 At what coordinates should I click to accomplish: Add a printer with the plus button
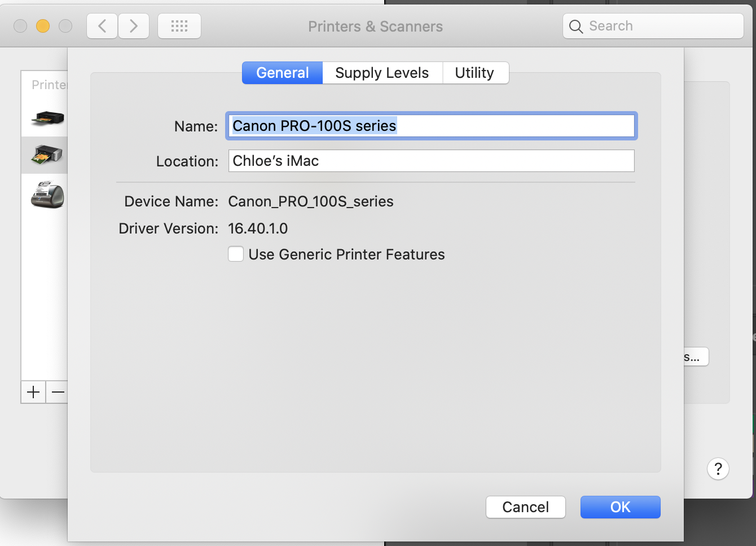(33, 392)
